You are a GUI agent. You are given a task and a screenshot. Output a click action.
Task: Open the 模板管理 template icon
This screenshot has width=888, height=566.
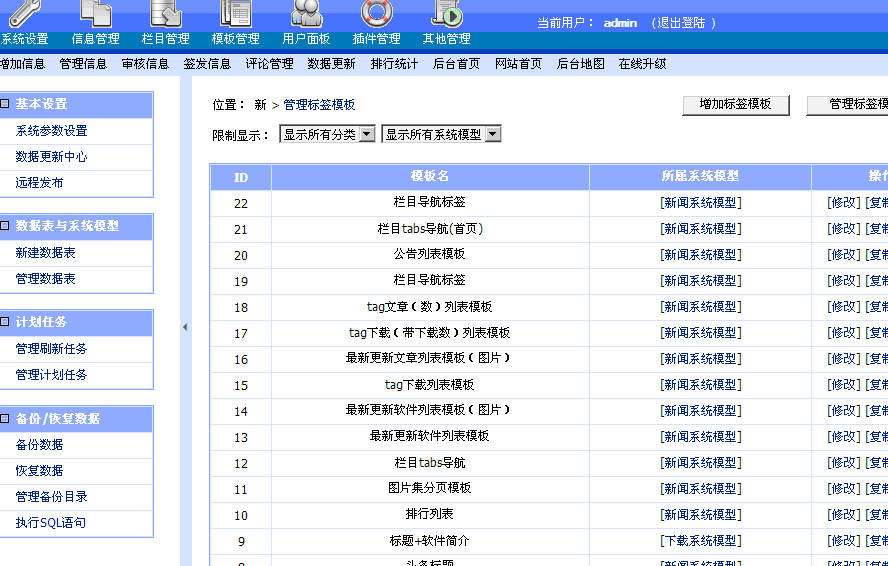pos(236,13)
